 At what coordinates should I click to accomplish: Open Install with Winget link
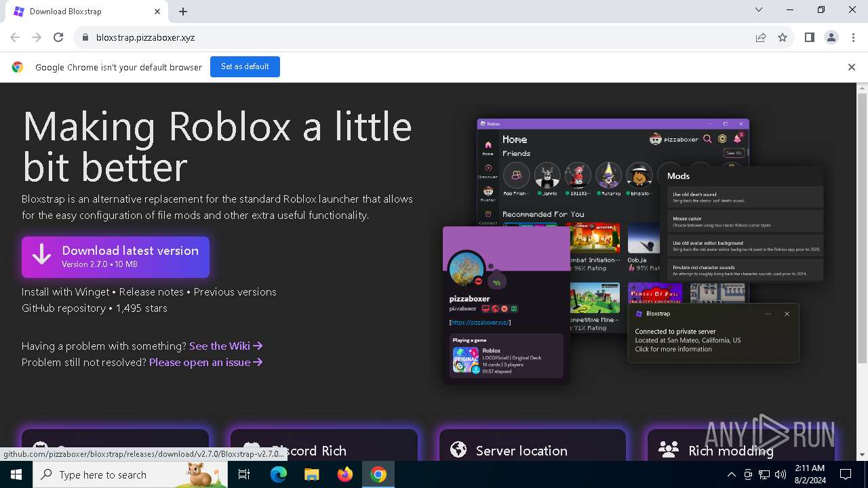pos(65,292)
